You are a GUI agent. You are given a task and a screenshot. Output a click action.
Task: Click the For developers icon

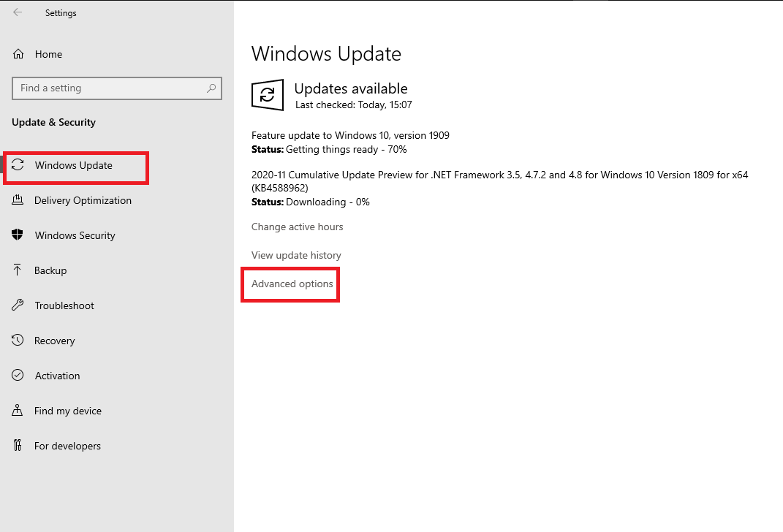[x=18, y=446]
